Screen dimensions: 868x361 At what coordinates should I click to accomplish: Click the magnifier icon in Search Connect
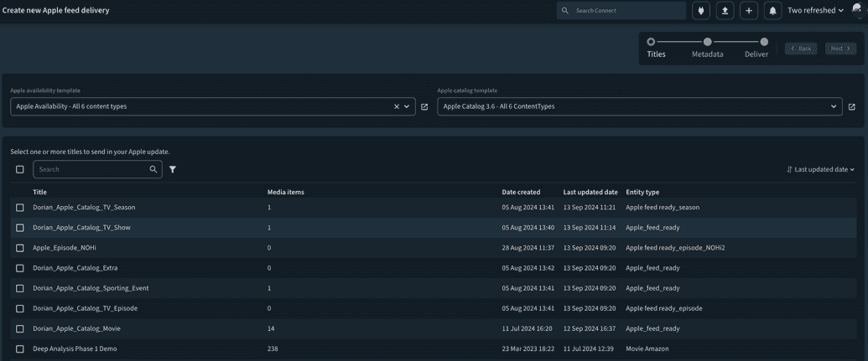click(x=565, y=11)
